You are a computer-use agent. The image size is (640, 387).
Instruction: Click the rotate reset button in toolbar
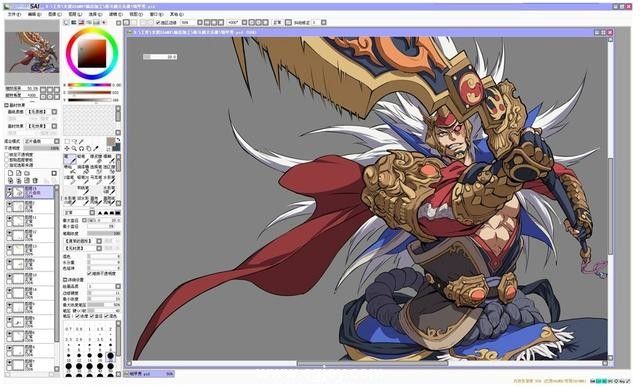[x=266, y=22]
